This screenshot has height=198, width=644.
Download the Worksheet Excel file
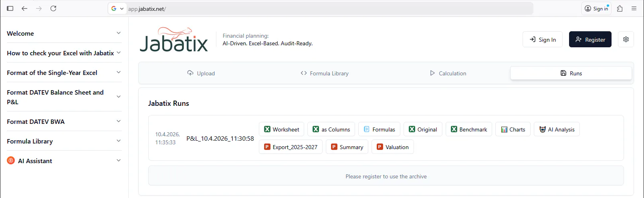[281, 129]
